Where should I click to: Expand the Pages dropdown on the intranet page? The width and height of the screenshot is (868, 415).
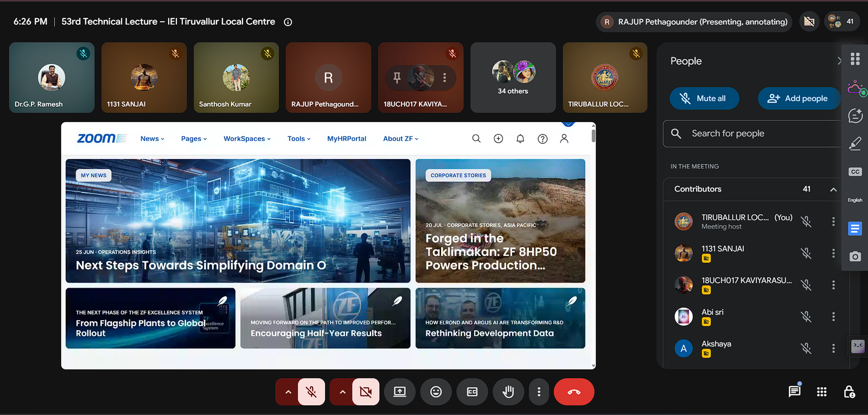tap(194, 139)
